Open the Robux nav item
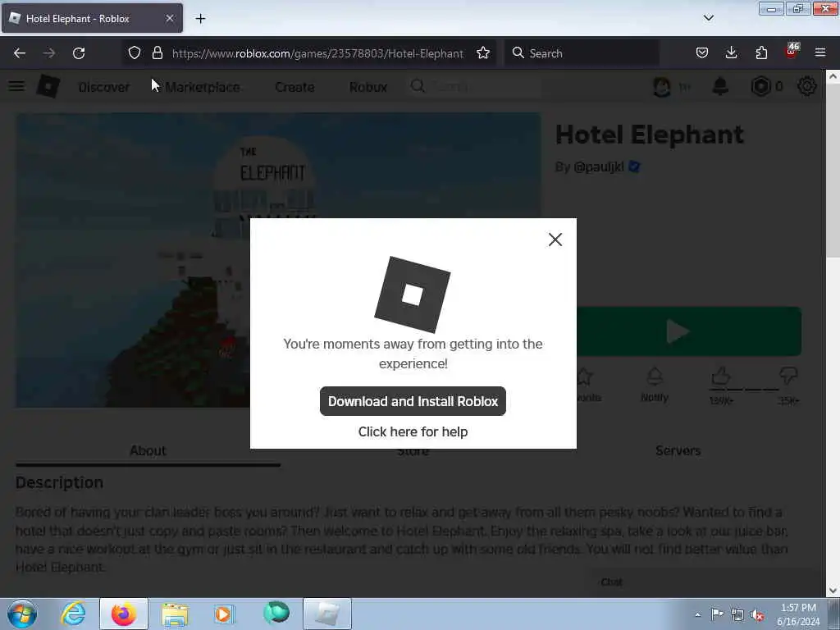The image size is (840, 630). click(368, 87)
